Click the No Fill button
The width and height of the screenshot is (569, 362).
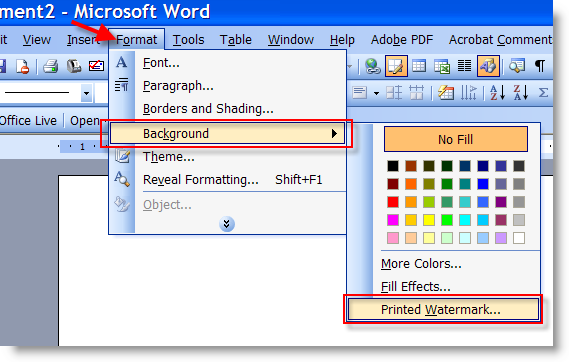click(x=455, y=139)
